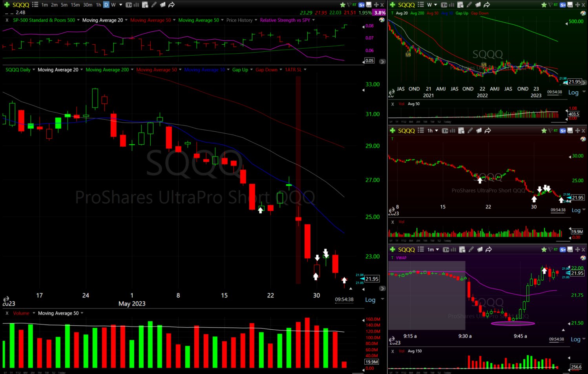
Task: Click add indicator icon in weekly chart
Action: (460, 5)
